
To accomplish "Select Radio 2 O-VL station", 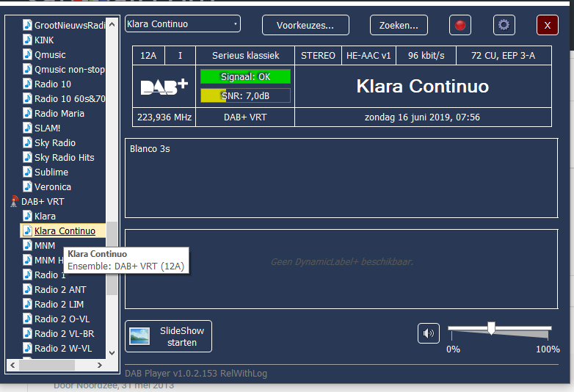I will (x=62, y=319).
